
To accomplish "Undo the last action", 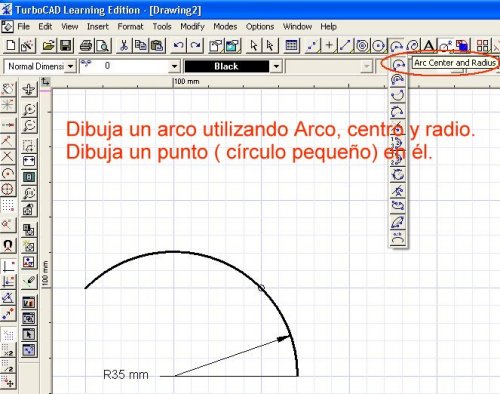I will (178, 45).
